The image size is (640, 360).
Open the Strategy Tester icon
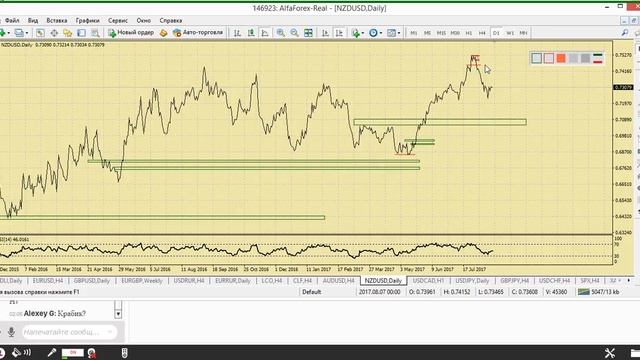click(95, 33)
